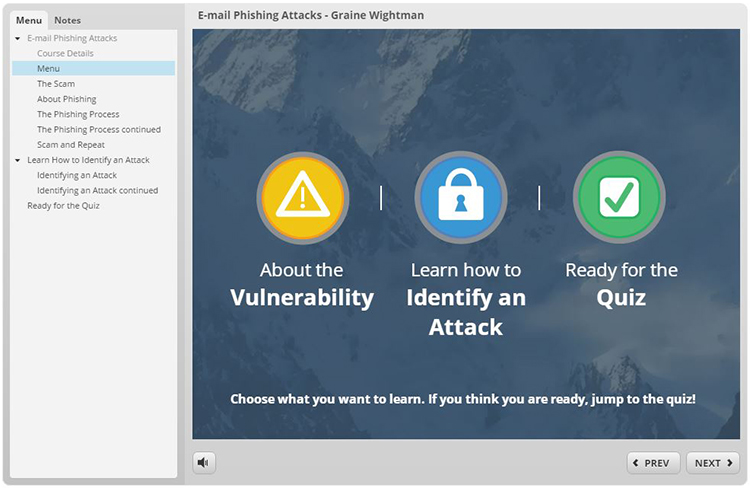Image resolution: width=750 pixels, height=488 pixels.
Task: Click the yellow warning triangle Vulnerability icon
Action: [302, 197]
